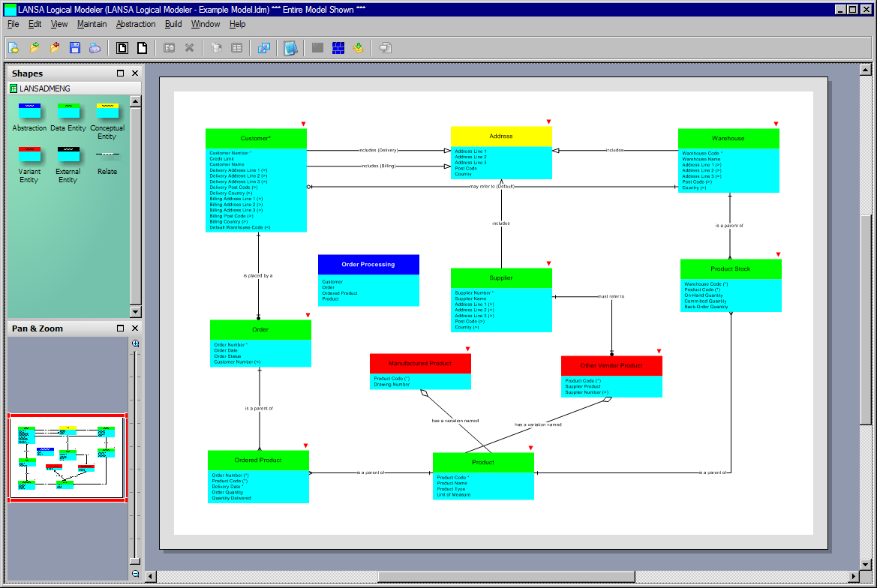Click the blue linked-boxes relationship toolbar icon
Image resolution: width=877 pixels, height=588 pixels.
tap(263, 48)
